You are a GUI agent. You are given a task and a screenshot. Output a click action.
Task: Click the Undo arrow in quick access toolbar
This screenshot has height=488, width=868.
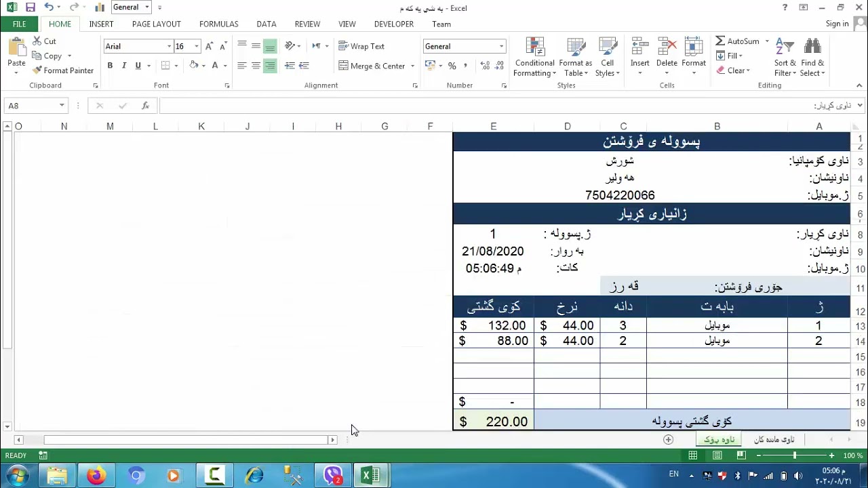[x=48, y=7]
